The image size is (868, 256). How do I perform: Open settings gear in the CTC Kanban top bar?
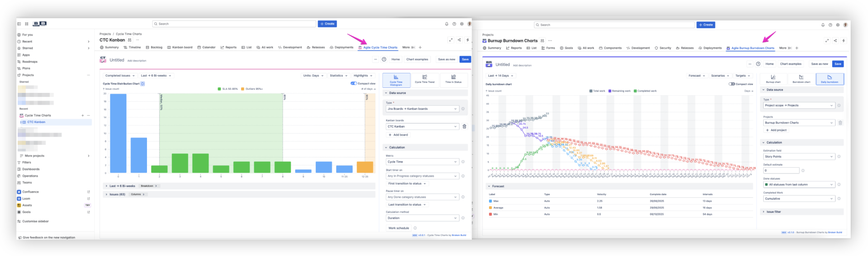click(x=462, y=24)
